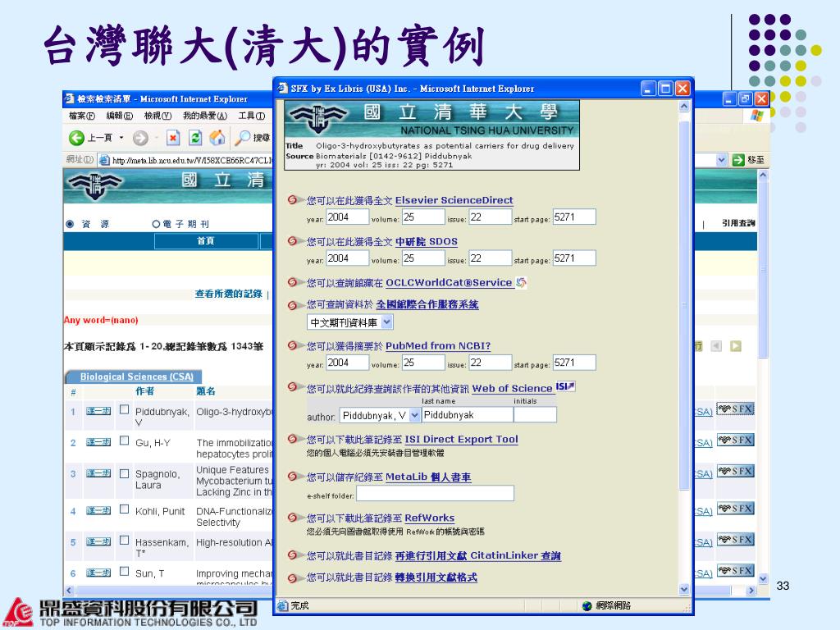
Task: Check the box for the Sun, T record
Action: pyautogui.click(x=125, y=571)
